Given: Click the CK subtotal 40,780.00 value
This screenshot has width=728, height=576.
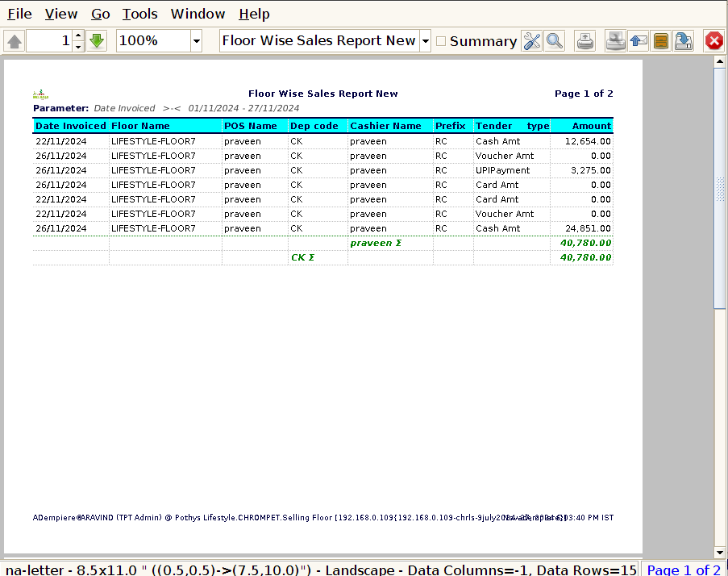Looking at the screenshot, I should (x=585, y=257).
